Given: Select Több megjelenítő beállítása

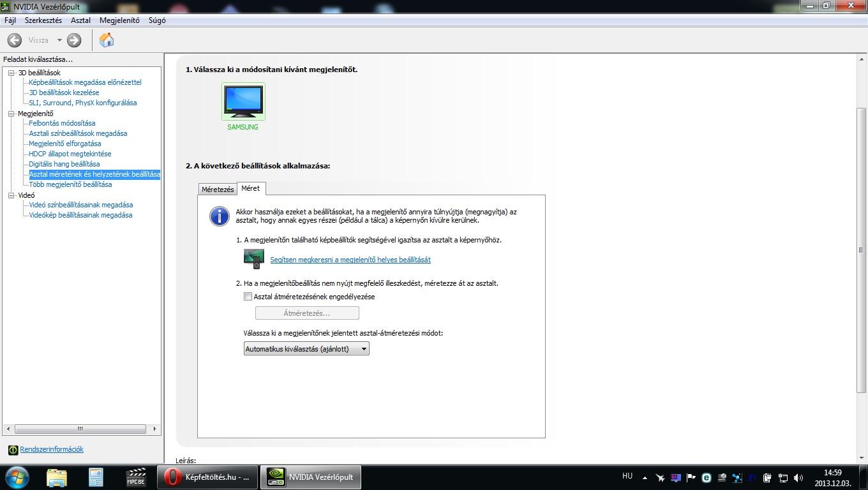Looking at the screenshot, I should [x=70, y=184].
